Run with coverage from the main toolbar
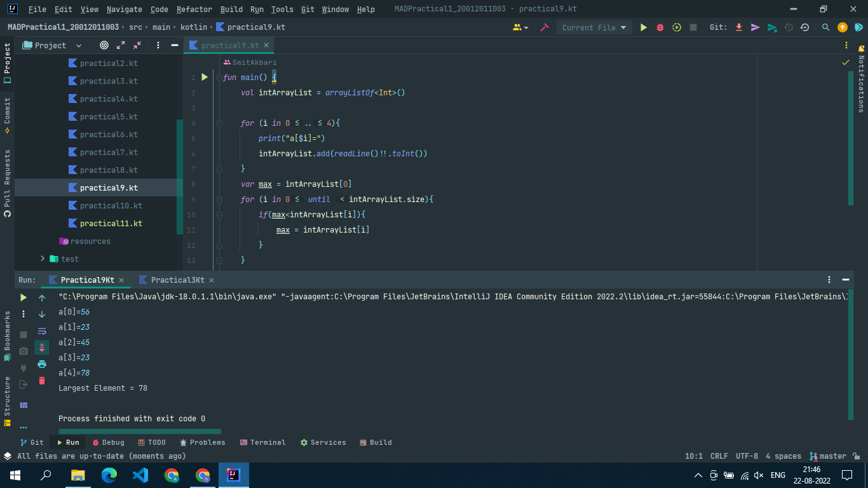This screenshot has height=488, width=868. point(677,27)
